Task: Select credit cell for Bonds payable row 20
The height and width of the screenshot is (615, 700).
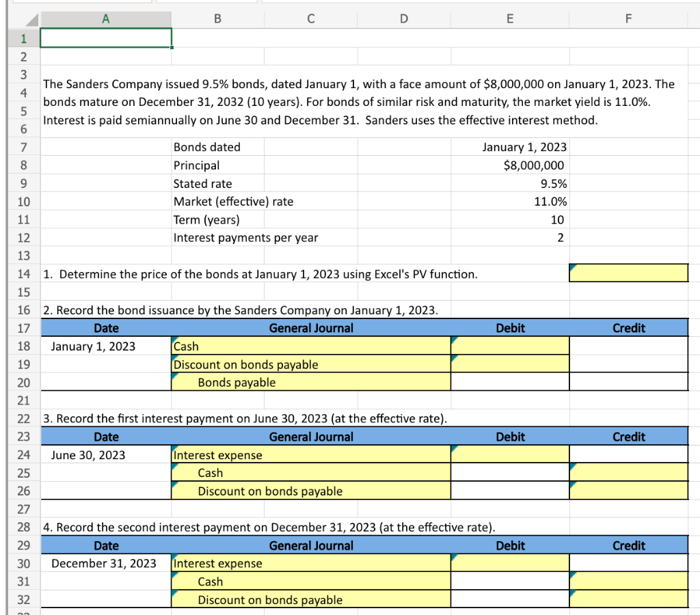Action: tap(629, 382)
